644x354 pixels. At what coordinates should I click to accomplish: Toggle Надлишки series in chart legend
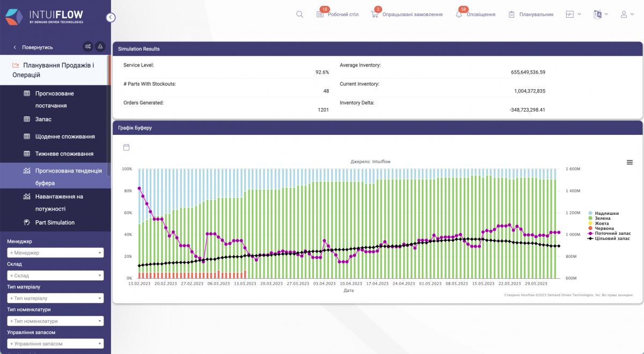pyautogui.click(x=606, y=213)
